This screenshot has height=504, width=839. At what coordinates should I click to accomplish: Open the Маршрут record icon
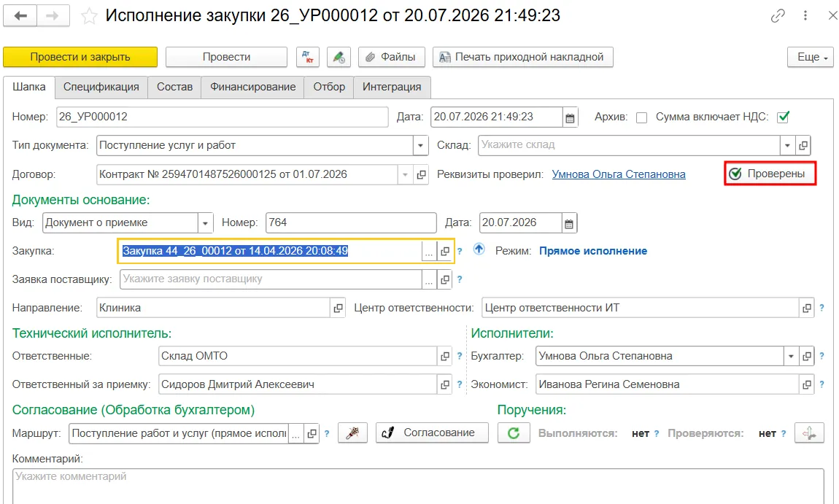(x=312, y=433)
